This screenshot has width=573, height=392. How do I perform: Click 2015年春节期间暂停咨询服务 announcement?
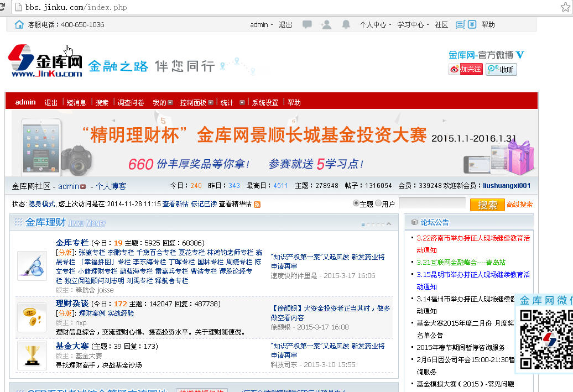tap(461, 347)
